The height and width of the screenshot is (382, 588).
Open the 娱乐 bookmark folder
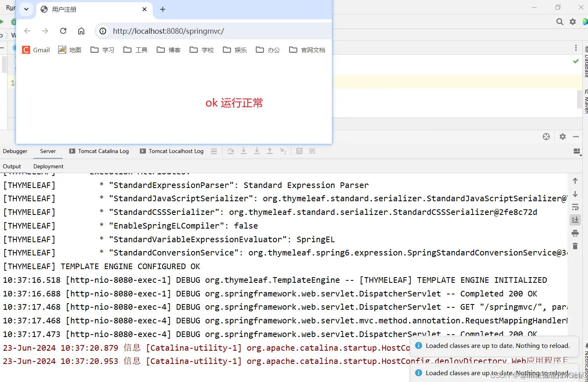(x=235, y=50)
